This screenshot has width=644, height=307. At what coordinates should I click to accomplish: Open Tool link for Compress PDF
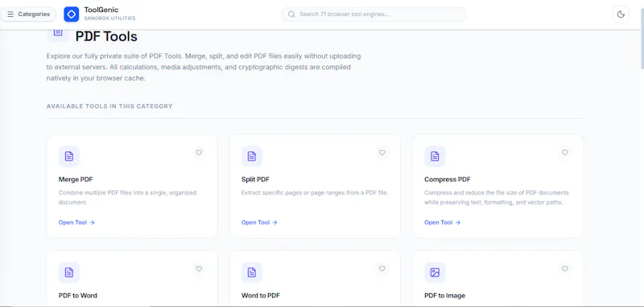click(442, 222)
